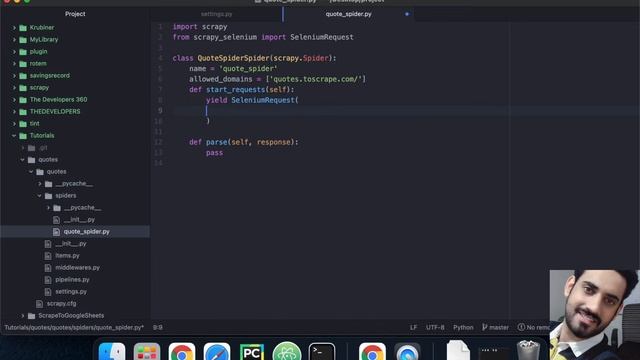The image size is (640, 360).
Task: Click the scrapy.cfg file icon
Action: (39, 304)
